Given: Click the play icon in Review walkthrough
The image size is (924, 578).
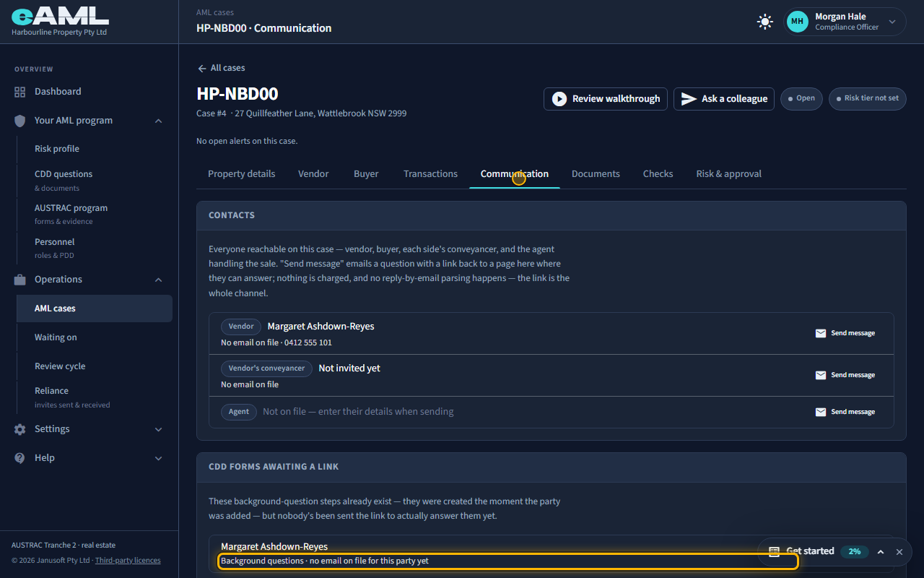Looking at the screenshot, I should (559, 99).
